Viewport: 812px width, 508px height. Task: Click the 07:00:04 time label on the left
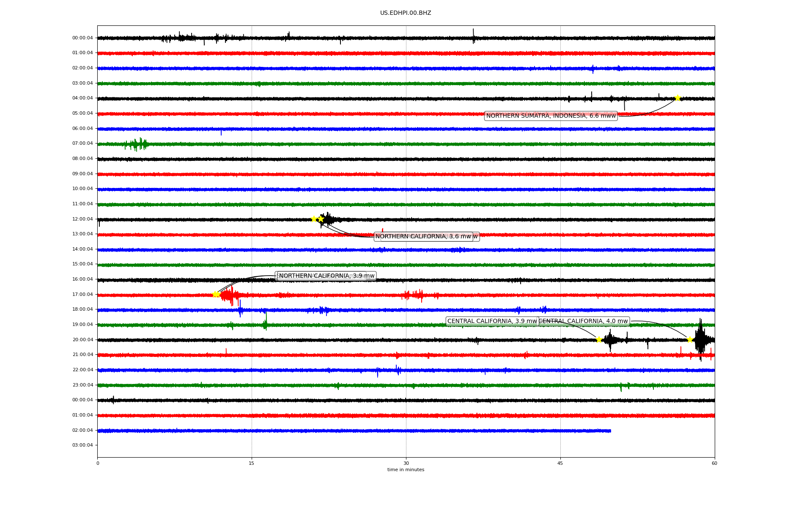coord(82,144)
